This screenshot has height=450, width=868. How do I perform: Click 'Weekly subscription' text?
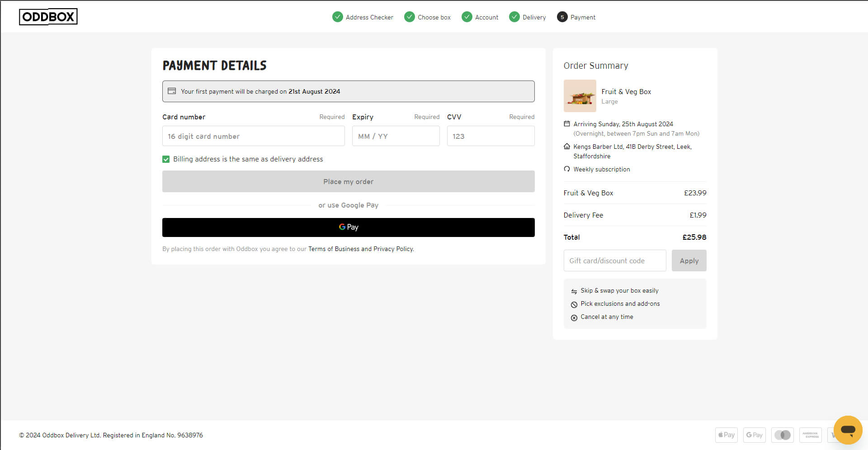click(x=602, y=169)
